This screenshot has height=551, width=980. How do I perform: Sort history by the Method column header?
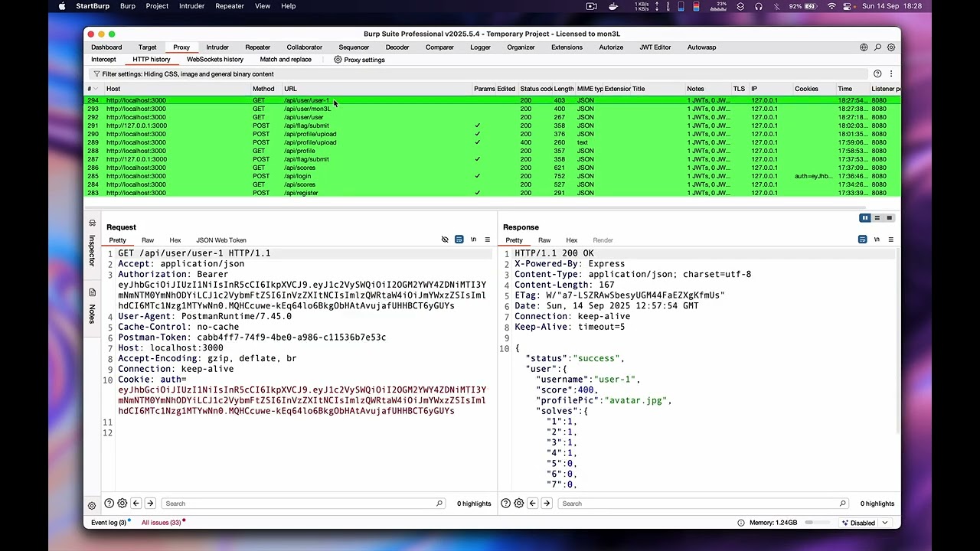tap(266, 89)
